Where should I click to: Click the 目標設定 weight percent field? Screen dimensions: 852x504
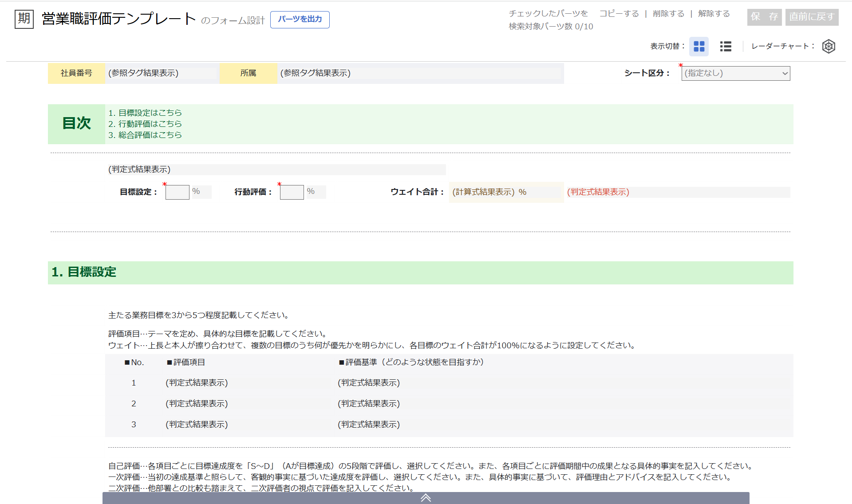tap(177, 192)
